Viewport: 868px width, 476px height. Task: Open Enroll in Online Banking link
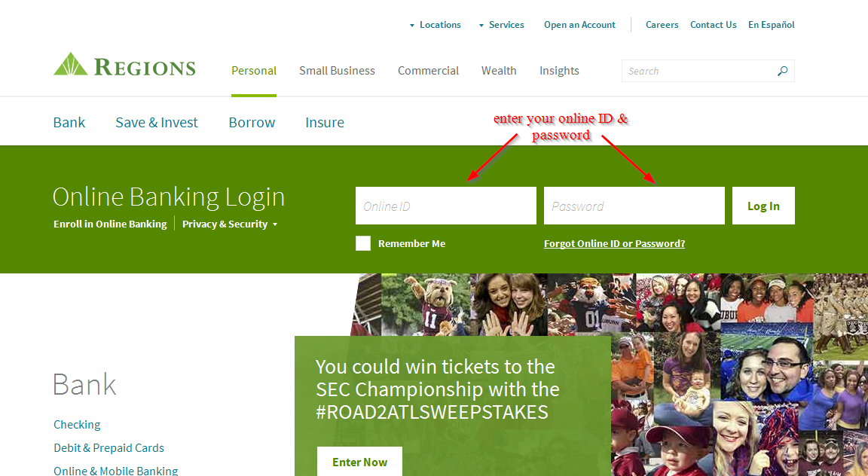110,224
